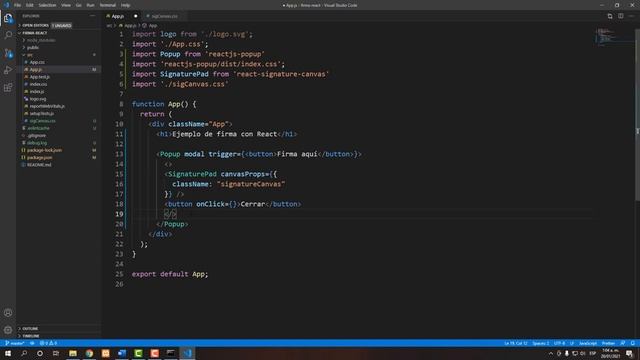Open index.css in the file tree

(x=38, y=84)
